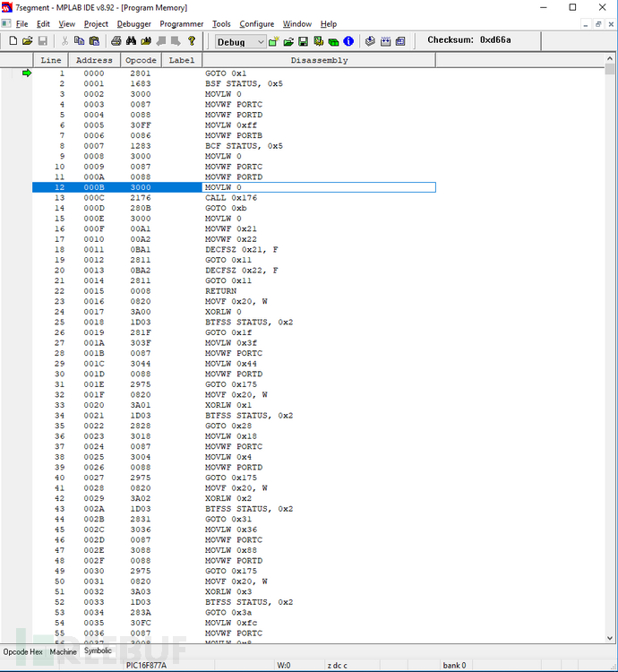This screenshot has height=672, width=618.
Task: Click MOVLW 0x44 at address 001C
Action: tap(231, 364)
